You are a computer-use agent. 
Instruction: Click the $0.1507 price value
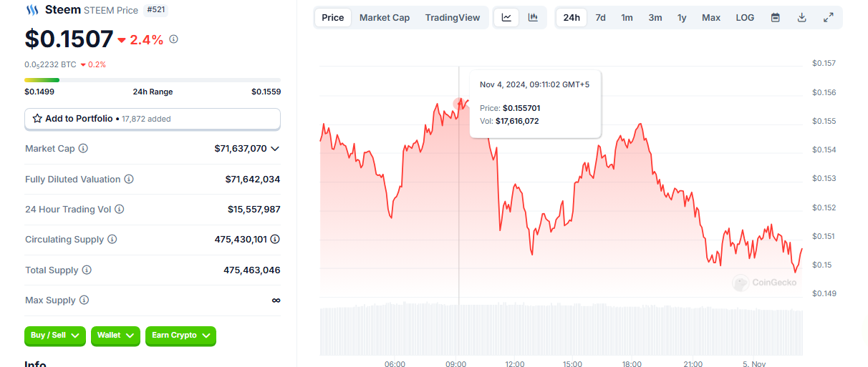(69, 39)
